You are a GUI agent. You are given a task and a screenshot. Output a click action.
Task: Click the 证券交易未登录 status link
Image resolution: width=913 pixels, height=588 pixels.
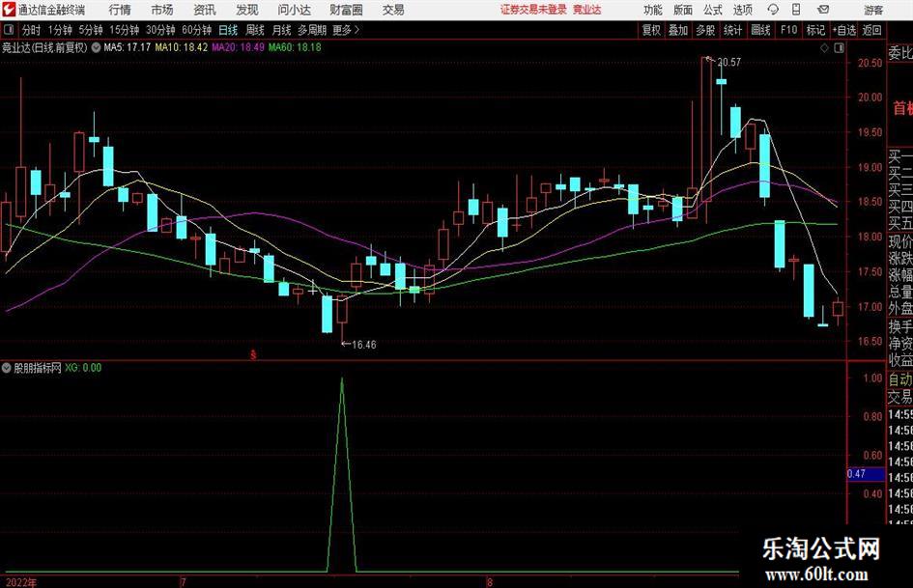coord(533,10)
